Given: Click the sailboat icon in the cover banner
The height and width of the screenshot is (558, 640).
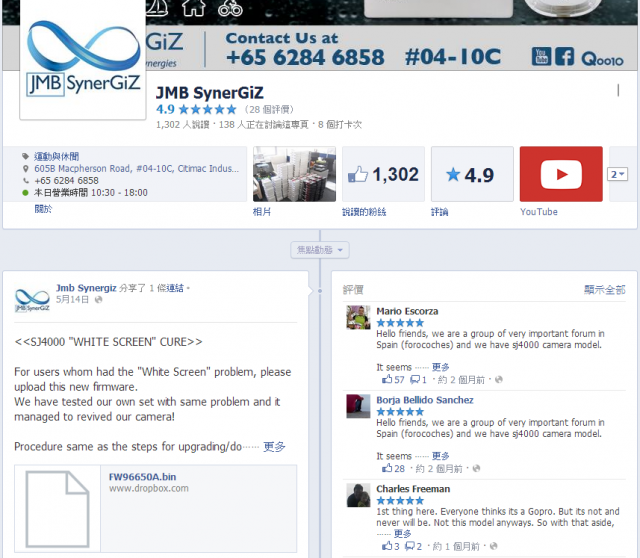Looking at the screenshot, I should point(156,7).
